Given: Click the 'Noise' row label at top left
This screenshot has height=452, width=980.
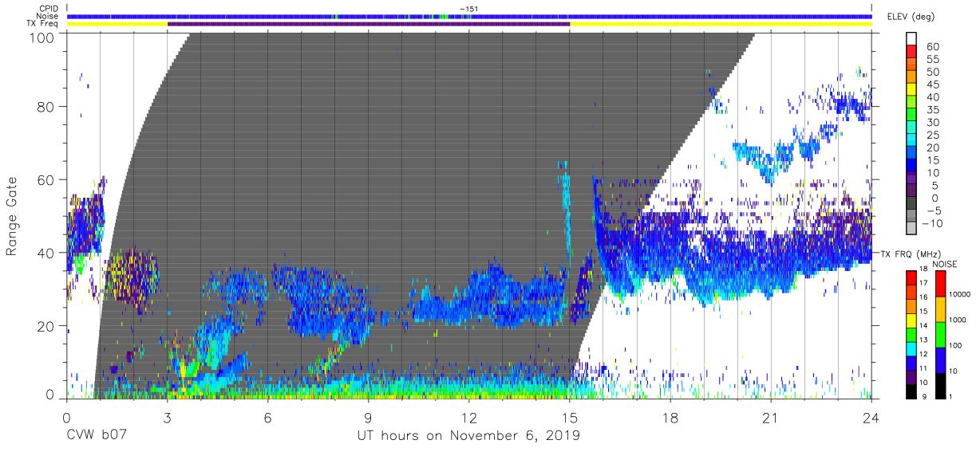Looking at the screenshot, I should (x=48, y=16).
